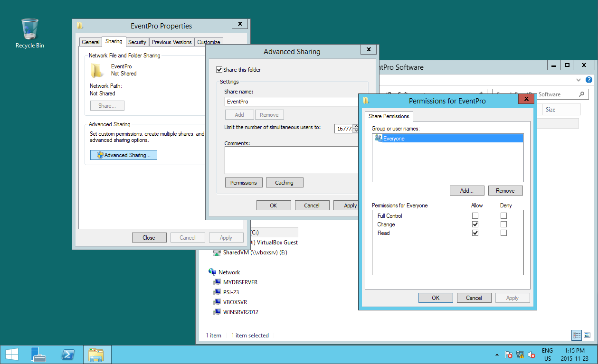Screen dimensions: 598x364
Task: Click Add... in Permissions dialog
Action: 467,191
